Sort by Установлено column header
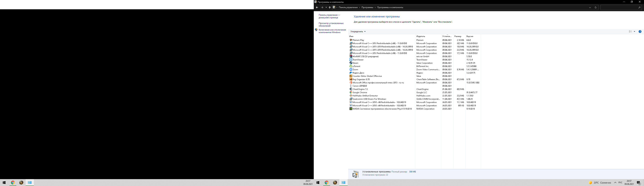Image resolution: width=644 pixels, height=186 pixels. click(x=447, y=36)
